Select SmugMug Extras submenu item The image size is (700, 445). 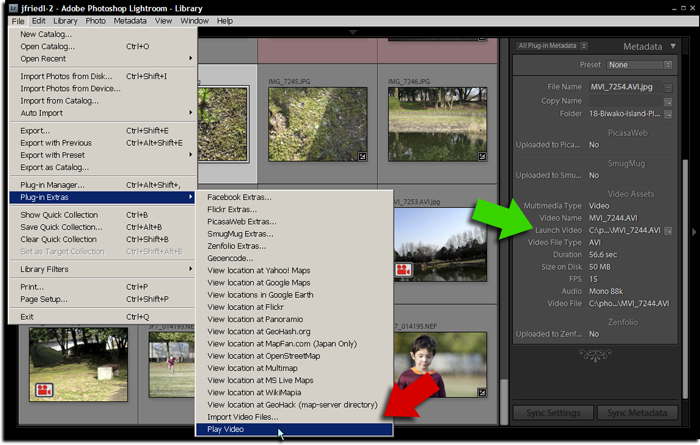[294, 234]
